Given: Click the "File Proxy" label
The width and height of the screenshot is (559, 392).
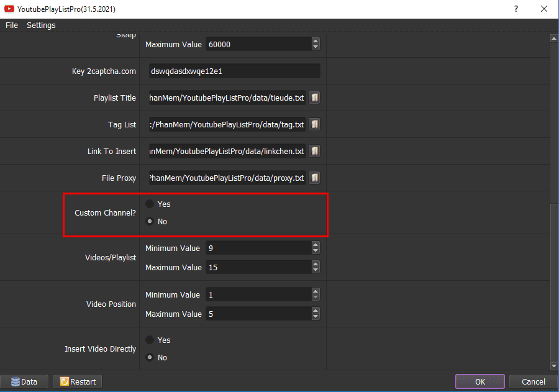Looking at the screenshot, I should tap(119, 178).
